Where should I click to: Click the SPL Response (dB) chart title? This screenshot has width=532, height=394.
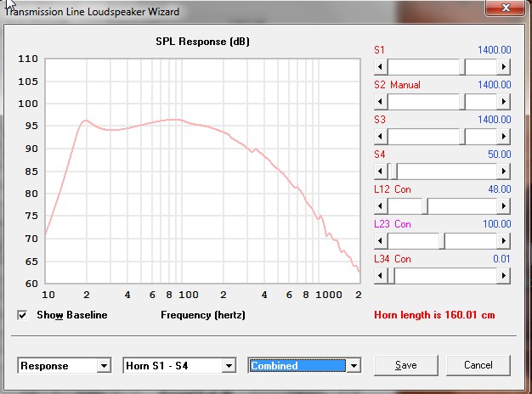coord(202,42)
